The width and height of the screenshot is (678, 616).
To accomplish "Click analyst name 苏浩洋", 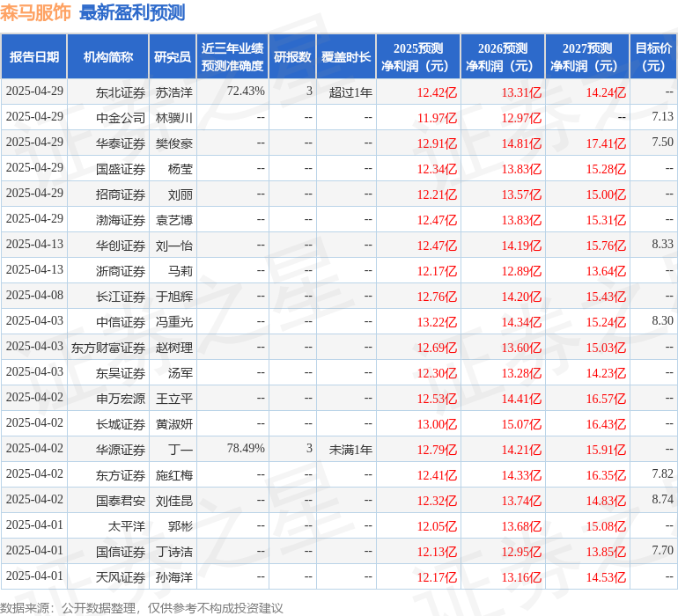I will click(174, 92).
